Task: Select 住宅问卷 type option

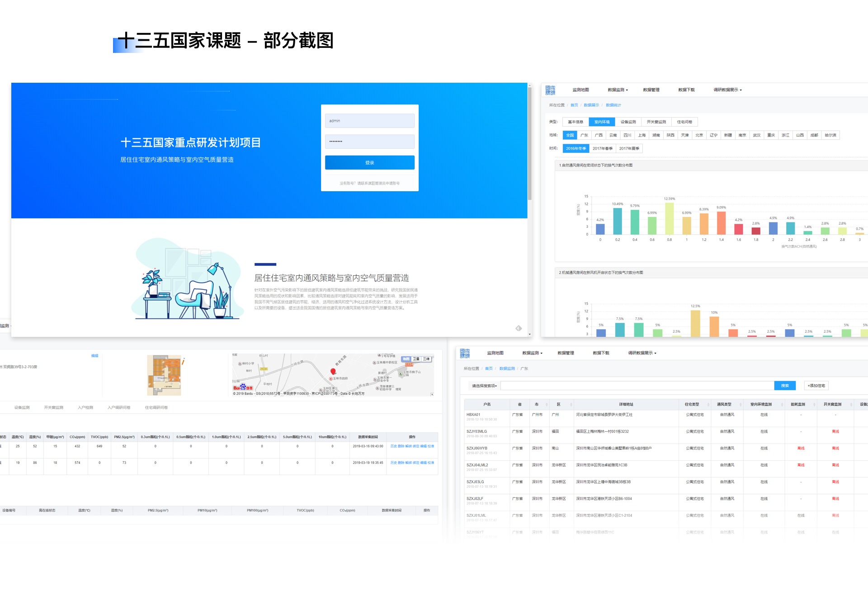Action: 684,122
